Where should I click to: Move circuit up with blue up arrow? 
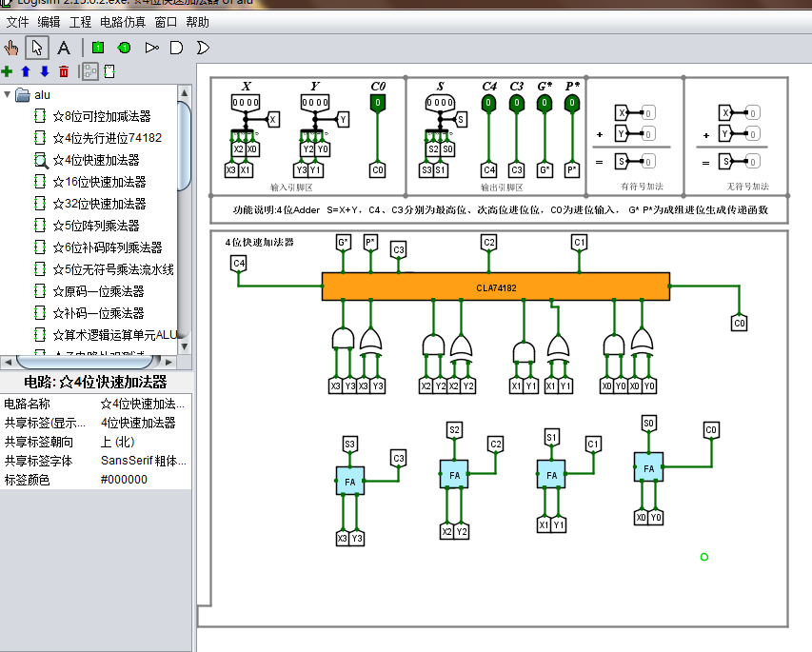26,71
